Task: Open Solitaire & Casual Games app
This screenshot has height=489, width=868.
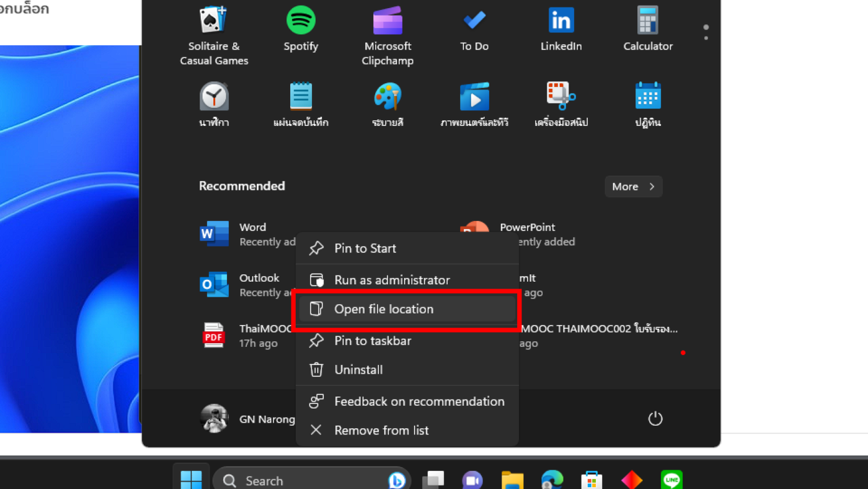Action: [x=214, y=35]
